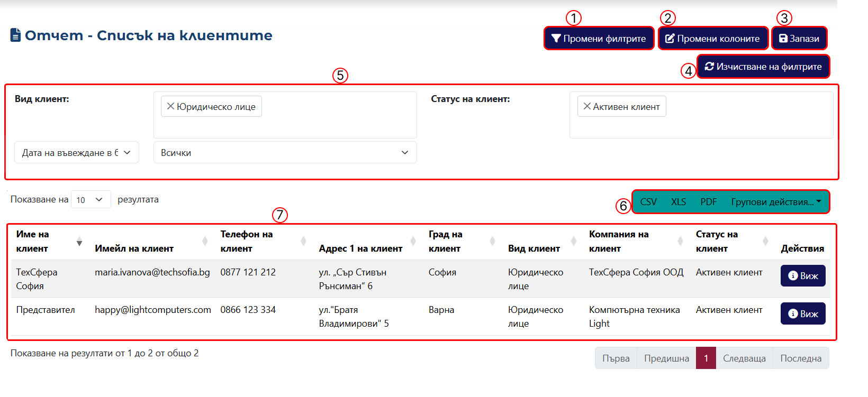Viewport: 868px width, 397px height.
Task: Open the Дата на въвеждане dropdown
Action: click(77, 152)
